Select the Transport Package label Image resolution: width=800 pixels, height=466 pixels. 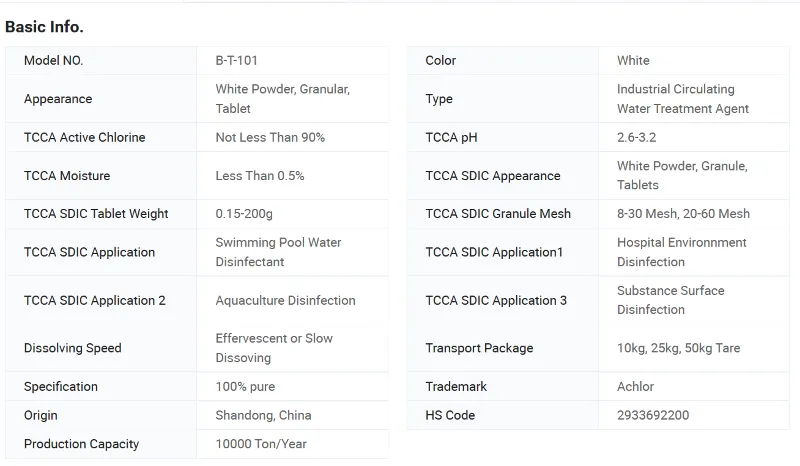[x=479, y=348]
